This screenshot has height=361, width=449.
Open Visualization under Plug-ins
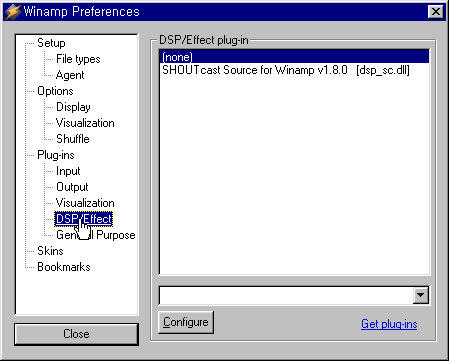pyautogui.click(x=85, y=203)
